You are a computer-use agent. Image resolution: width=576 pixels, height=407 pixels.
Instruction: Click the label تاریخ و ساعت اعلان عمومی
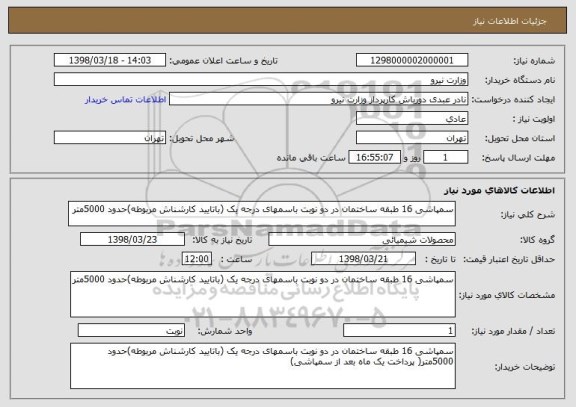click(x=223, y=61)
